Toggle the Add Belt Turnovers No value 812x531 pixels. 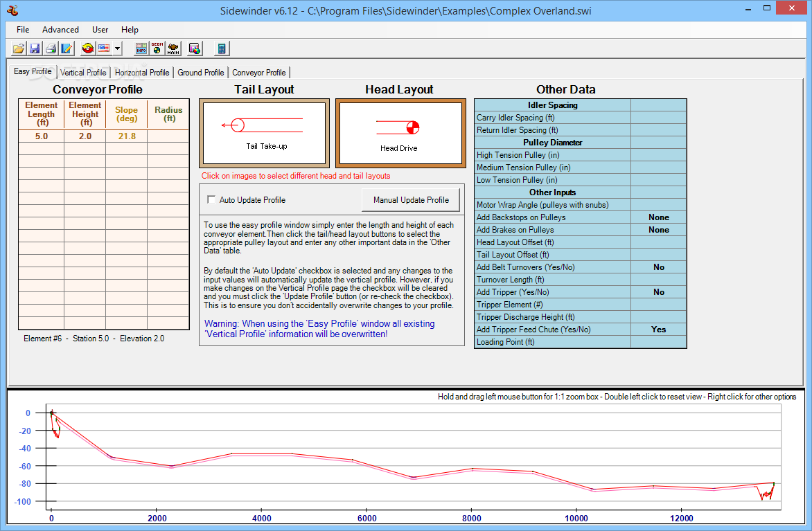pos(658,267)
